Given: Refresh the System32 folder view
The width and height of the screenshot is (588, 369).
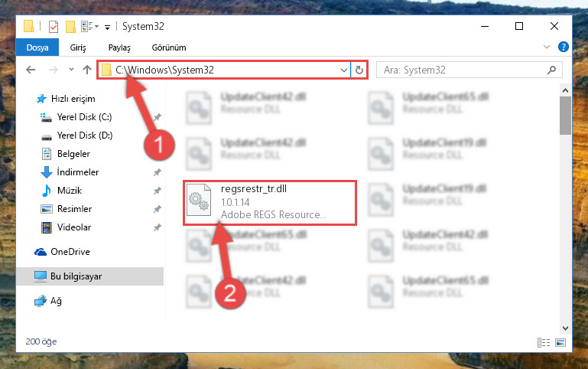Looking at the screenshot, I should (x=359, y=70).
